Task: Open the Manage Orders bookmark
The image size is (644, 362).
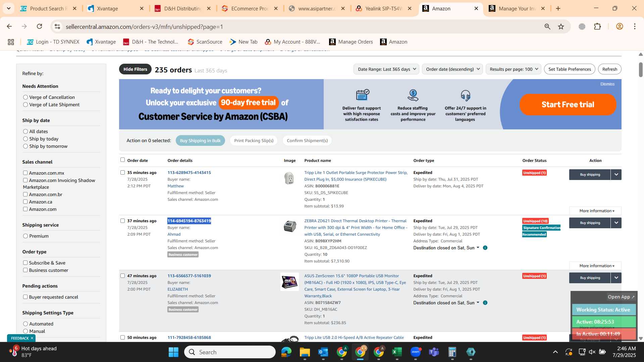Action: tap(351, 42)
